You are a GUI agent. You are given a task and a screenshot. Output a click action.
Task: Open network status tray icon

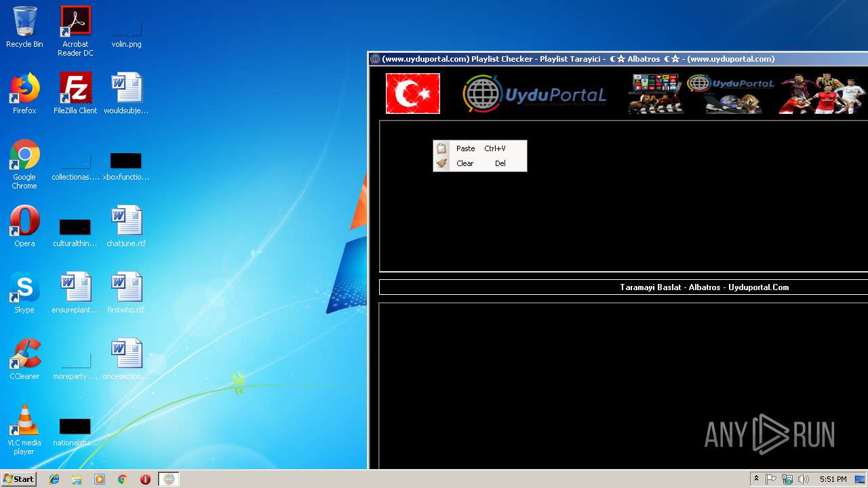point(787,479)
